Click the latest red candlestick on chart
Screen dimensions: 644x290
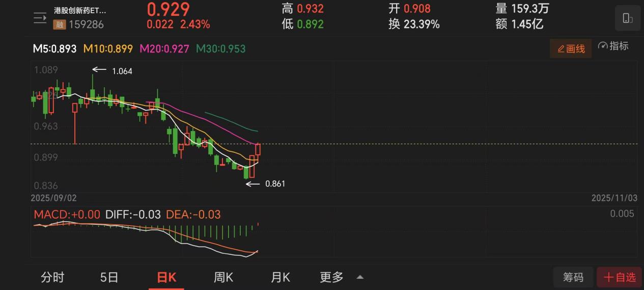(x=258, y=149)
